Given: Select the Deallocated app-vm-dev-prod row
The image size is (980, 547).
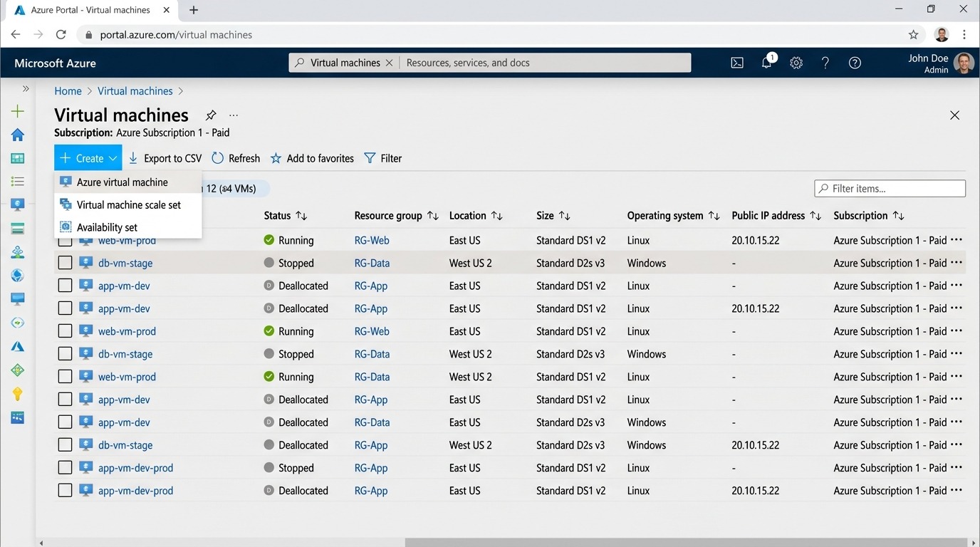Looking at the screenshot, I should click(65, 491).
